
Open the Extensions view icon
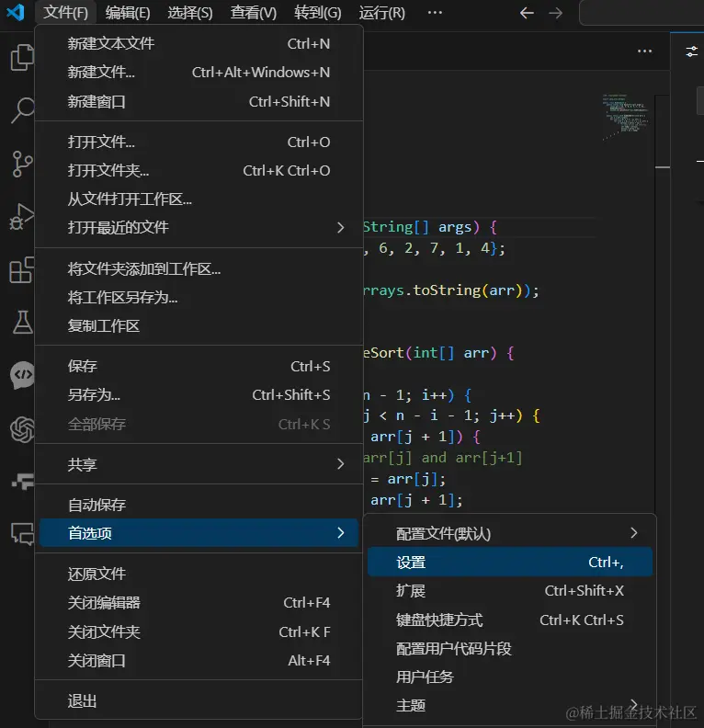(x=22, y=269)
